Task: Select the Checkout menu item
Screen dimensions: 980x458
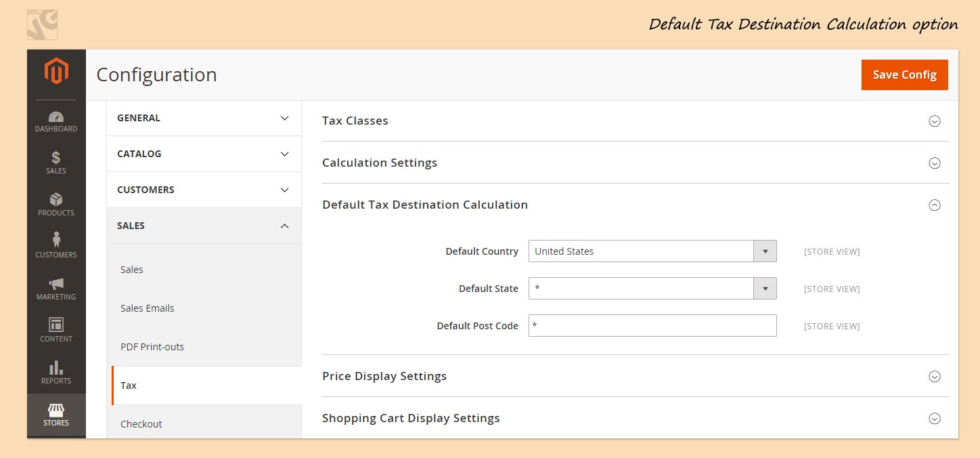Action: (141, 424)
